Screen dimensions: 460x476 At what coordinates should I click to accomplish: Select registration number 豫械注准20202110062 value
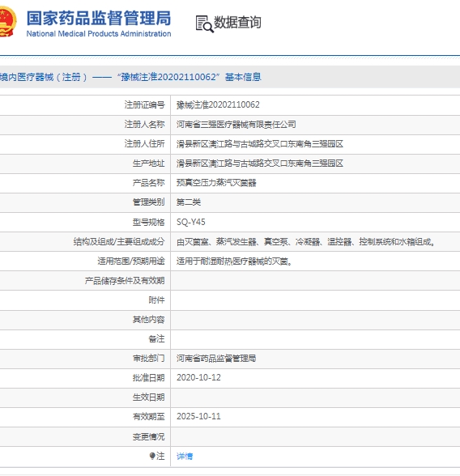coord(218,105)
